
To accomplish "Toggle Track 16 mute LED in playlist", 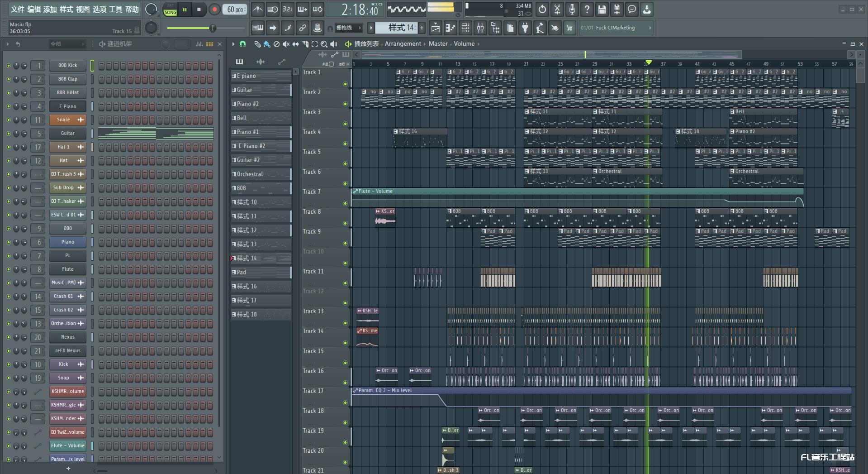I will pyautogui.click(x=345, y=383).
